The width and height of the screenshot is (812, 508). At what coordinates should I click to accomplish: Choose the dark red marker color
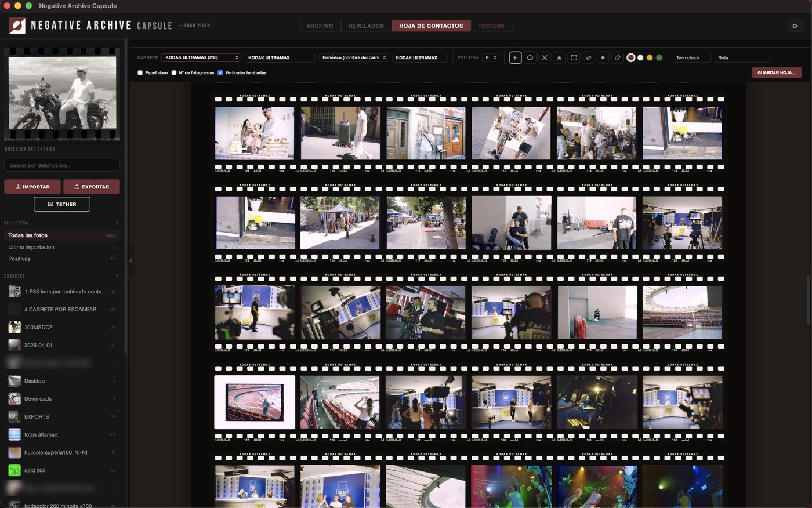[631, 58]
